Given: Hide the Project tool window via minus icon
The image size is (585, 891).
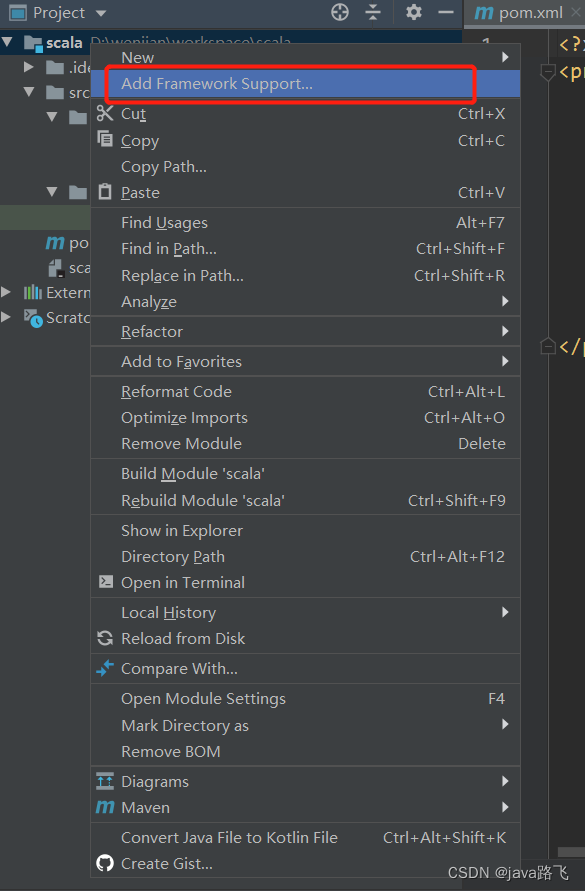Looking at the screenshot, I should point(446,12).
